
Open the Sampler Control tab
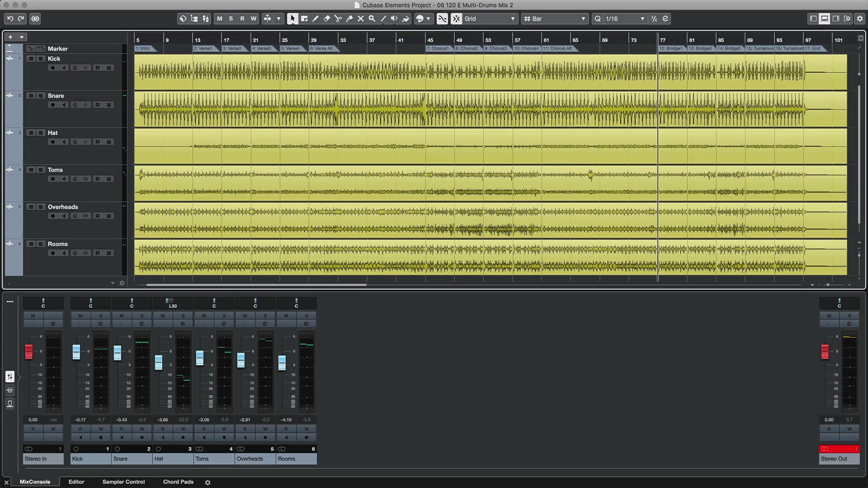[x=123, y=482]
